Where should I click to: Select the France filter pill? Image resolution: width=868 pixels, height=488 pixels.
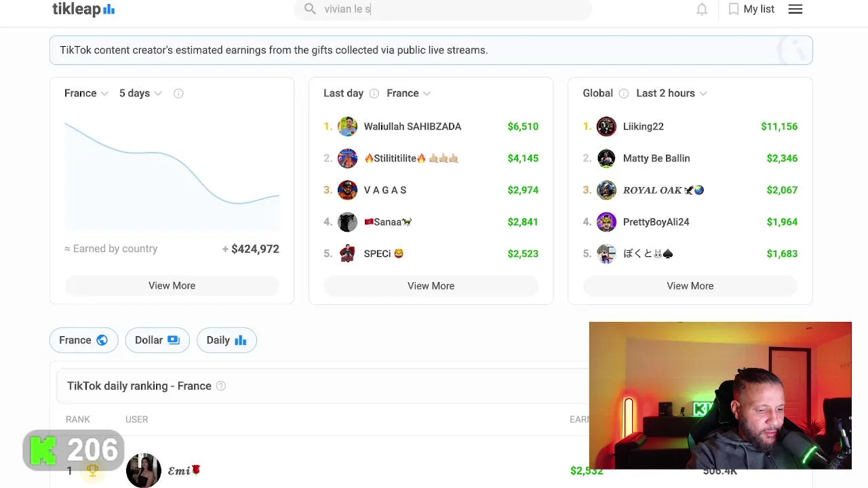click(83, 340)
